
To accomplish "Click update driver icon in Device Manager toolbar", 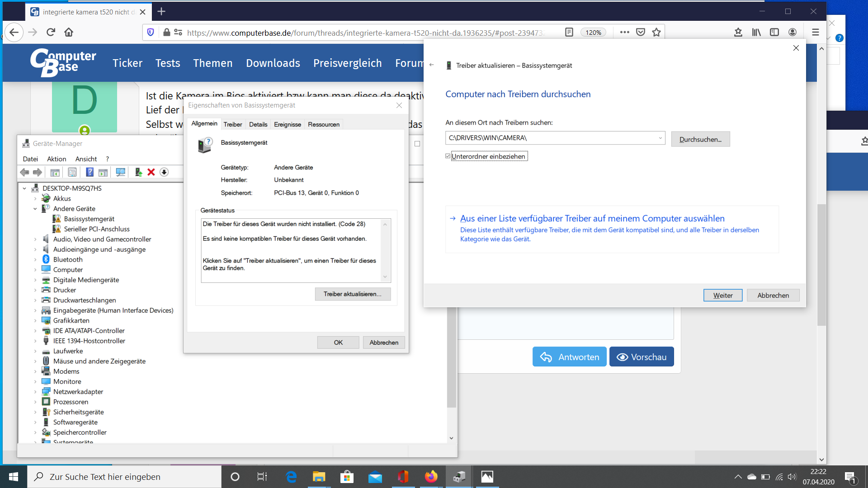I will click(x=138, y=172).
